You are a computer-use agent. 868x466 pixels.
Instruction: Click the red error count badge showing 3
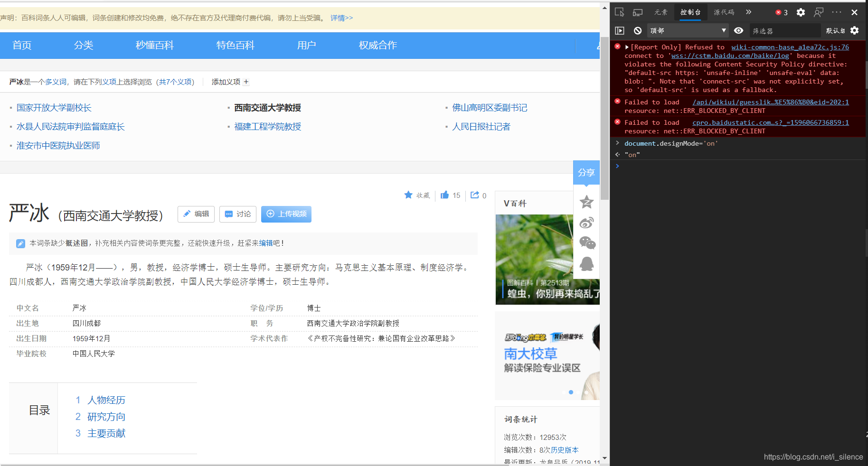[782, 12]
